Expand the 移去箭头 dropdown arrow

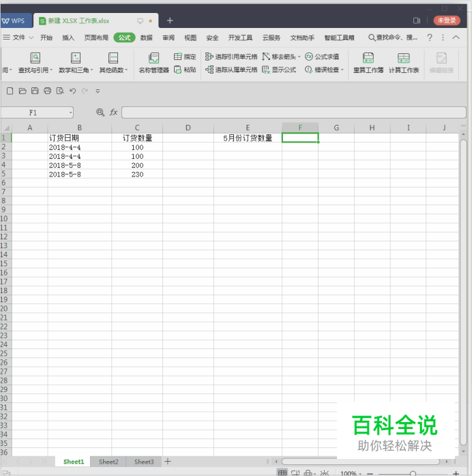pos(299,57)
